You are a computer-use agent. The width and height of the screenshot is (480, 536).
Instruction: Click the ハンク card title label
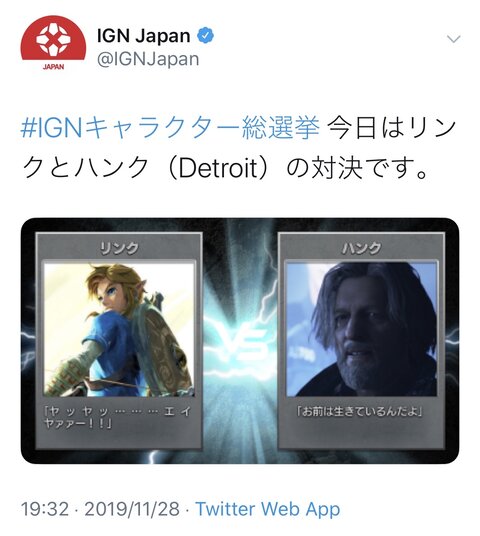coord(361,247)
